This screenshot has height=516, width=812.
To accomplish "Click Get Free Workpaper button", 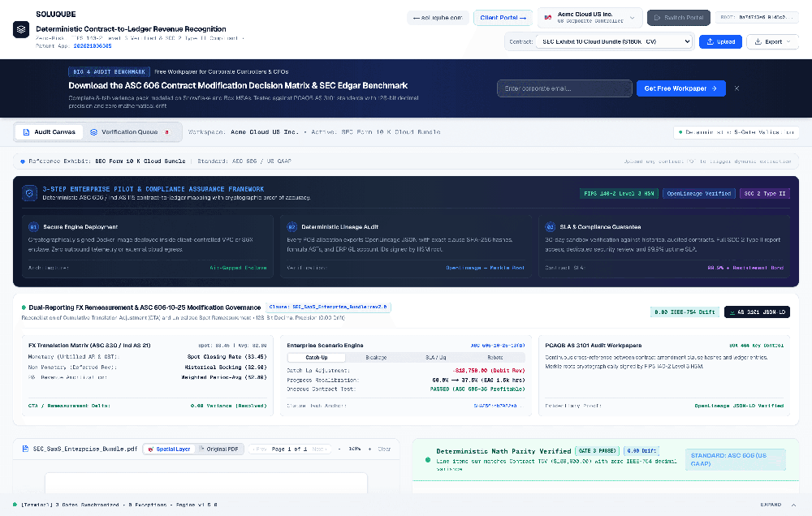I will [681, 88].
